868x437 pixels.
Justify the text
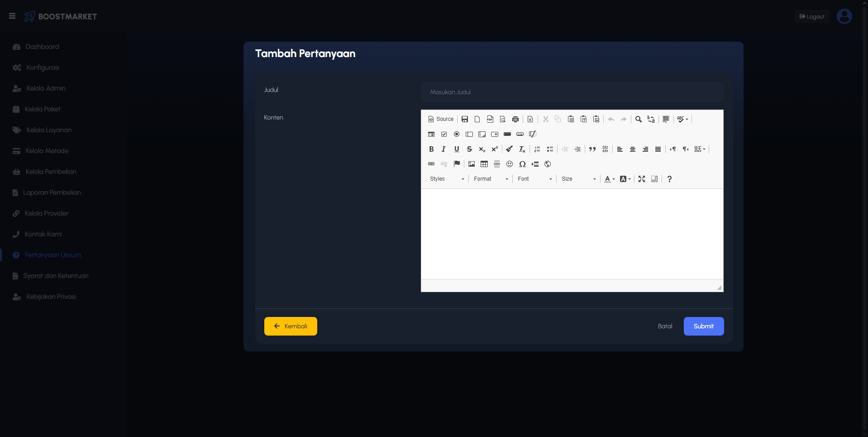pos(658,149)
